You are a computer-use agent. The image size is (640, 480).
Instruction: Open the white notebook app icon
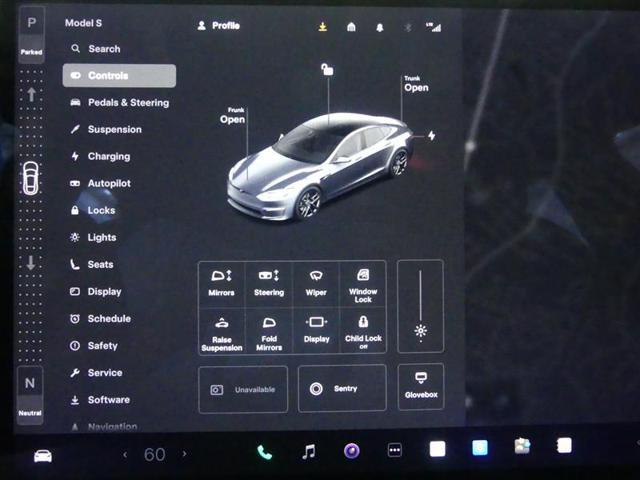[x=564, y=445]
